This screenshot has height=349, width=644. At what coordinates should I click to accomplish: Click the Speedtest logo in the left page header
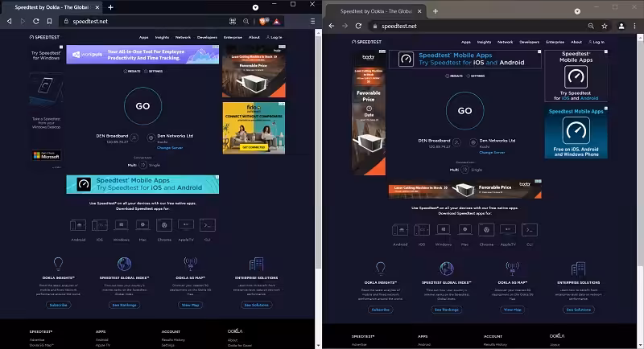click(x=44, y=37)
